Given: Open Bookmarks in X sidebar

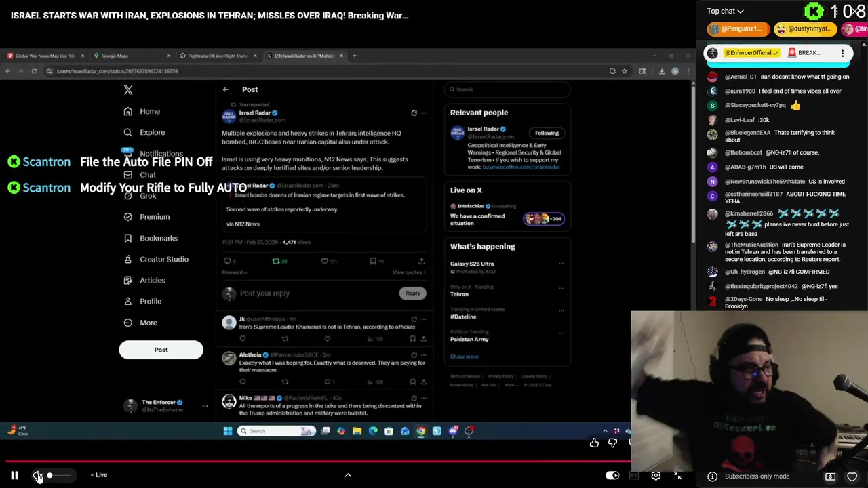Looking at the screenshot, I should pyautogui.click(x=151, y=238).
